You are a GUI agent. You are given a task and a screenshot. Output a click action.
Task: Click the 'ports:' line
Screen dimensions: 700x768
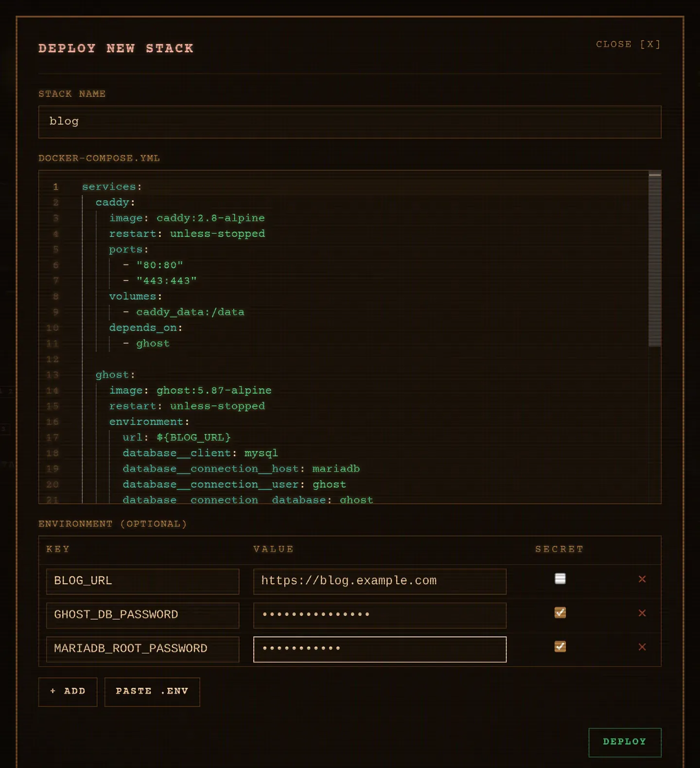coord(129,249)
